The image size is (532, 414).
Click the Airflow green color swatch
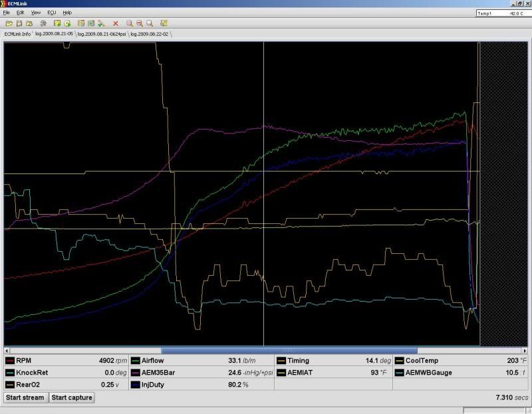(x=135, y=361)
